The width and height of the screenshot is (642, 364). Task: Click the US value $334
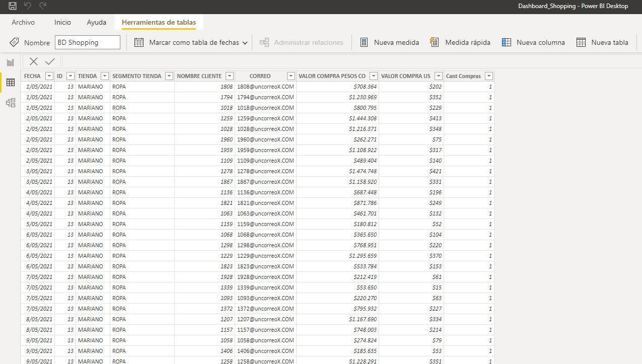coord(435,319)
